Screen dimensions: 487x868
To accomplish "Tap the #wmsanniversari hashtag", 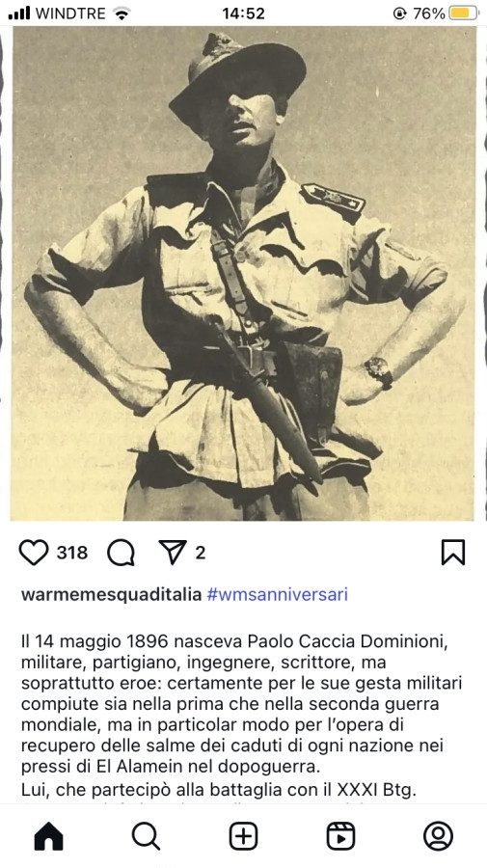I will pyautogui.click(x=278, y=594).
